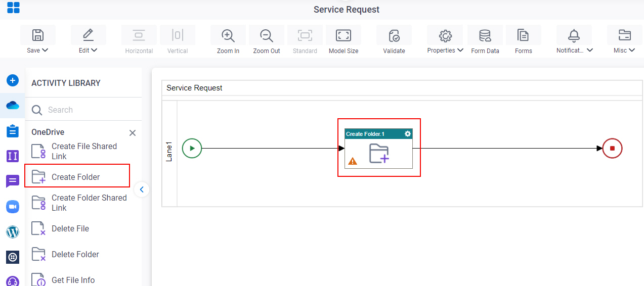Click the warning triangle on Create Folder.1
Image resolution: width=644 pixels, height=286 pixels.
(x=353, y=161)
